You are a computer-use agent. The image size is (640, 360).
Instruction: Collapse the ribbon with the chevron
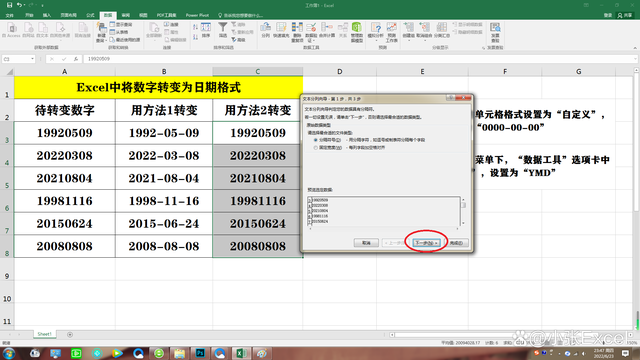635,48
